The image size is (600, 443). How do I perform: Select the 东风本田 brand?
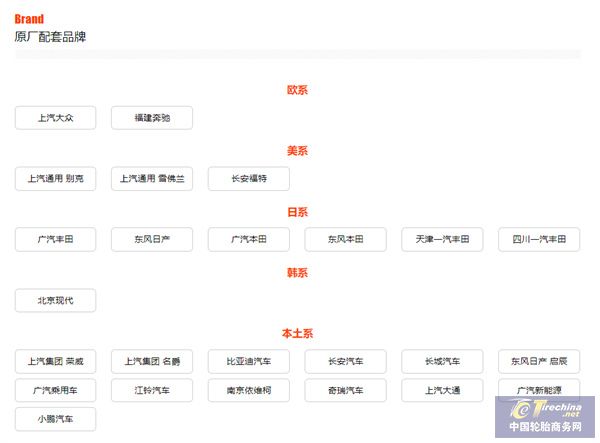(x=346, y=239)
